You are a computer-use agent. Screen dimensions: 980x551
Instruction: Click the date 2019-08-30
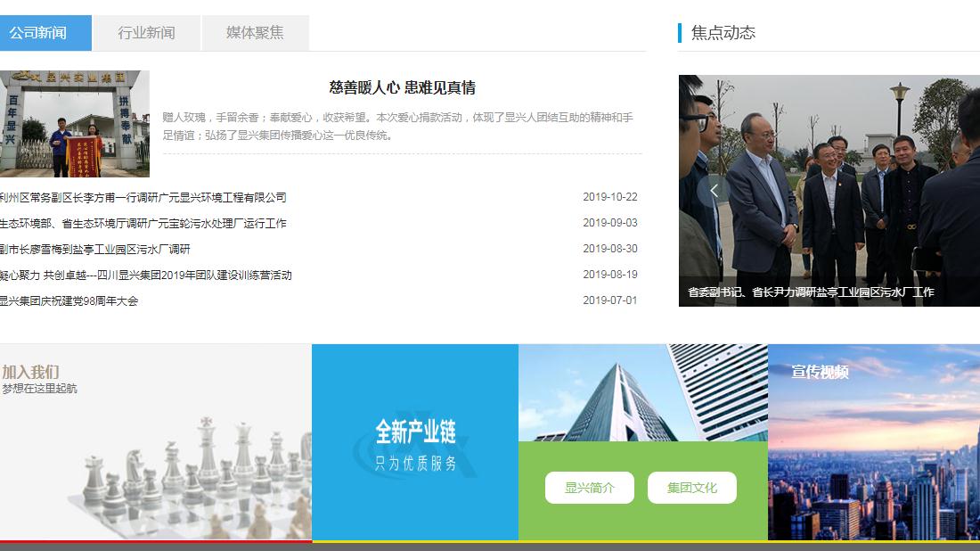pyautogui.click(x=610, y=248)
